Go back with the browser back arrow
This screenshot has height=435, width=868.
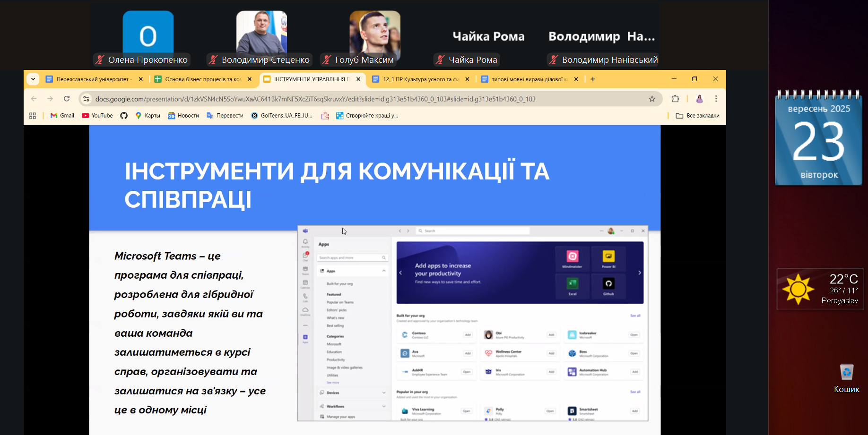click(34, 99)
